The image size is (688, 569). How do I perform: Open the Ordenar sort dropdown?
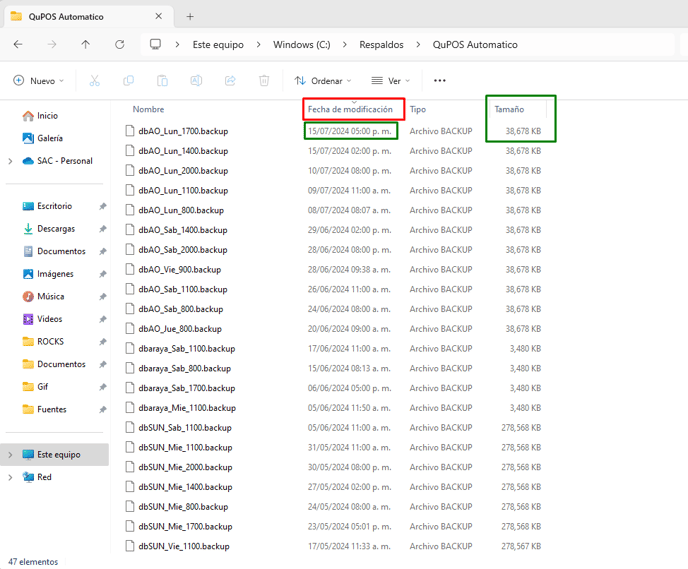(323, 81)
